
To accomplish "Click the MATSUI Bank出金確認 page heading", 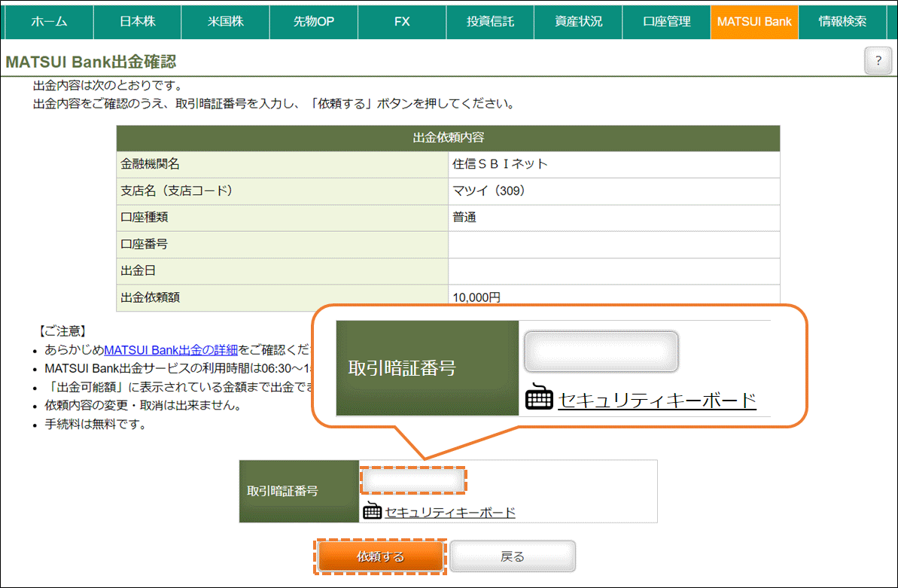I will (91, 61).
